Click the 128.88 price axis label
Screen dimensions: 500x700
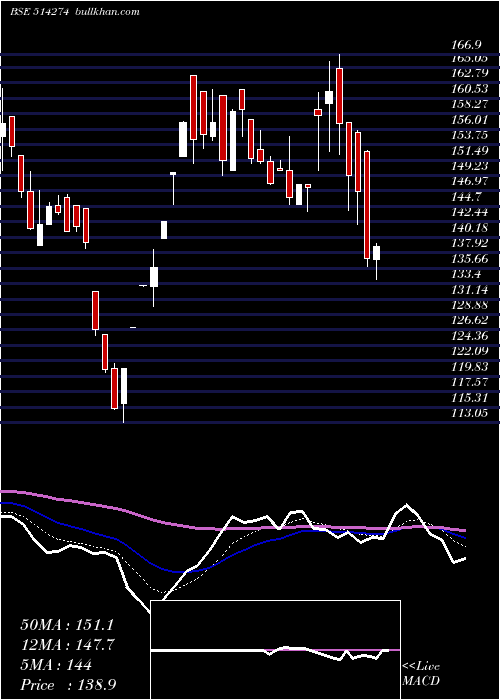tap(469, 305)
